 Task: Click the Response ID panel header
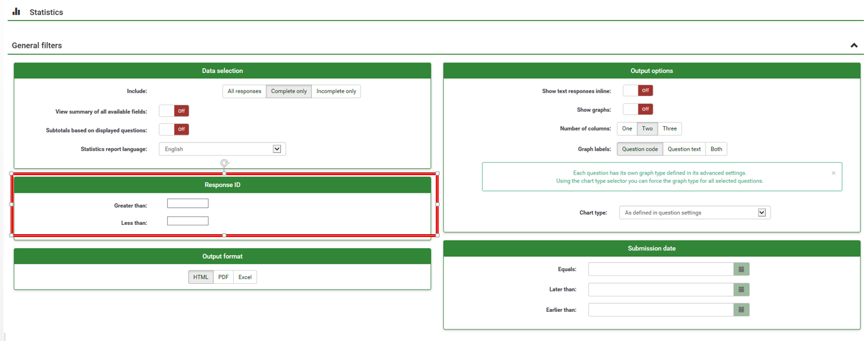(x=223, y=185)
